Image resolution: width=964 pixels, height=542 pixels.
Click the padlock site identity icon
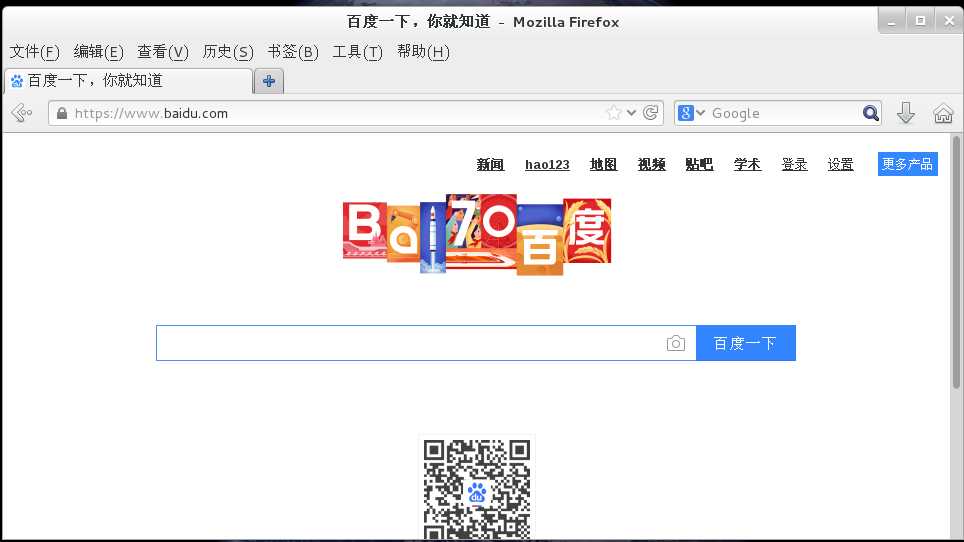click(61, 113)
